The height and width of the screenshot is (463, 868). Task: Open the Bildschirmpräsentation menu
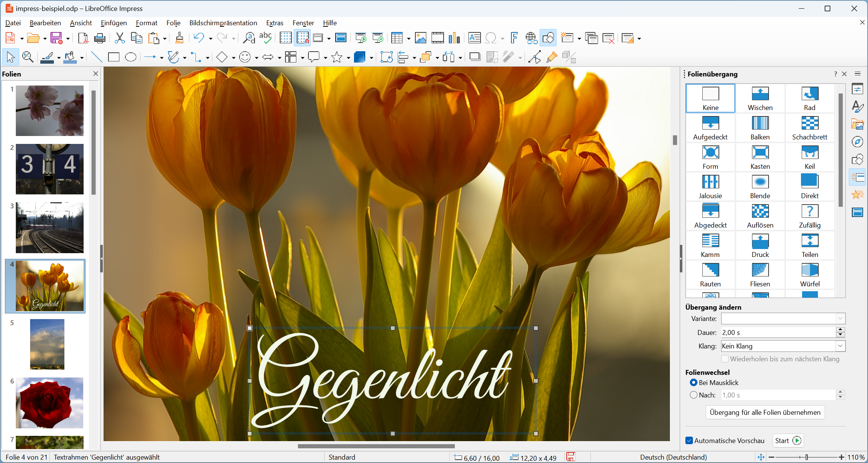223,23
